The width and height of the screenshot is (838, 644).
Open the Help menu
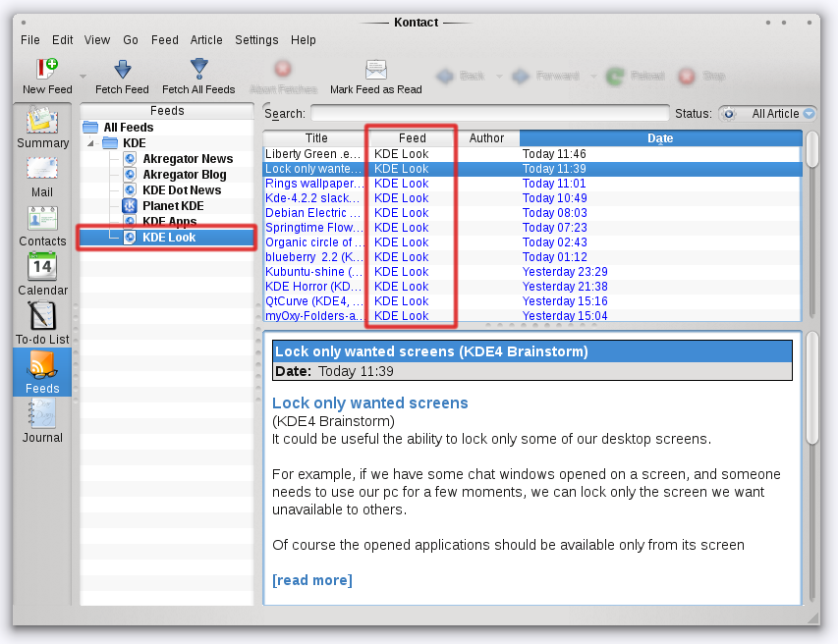(303, 40)
